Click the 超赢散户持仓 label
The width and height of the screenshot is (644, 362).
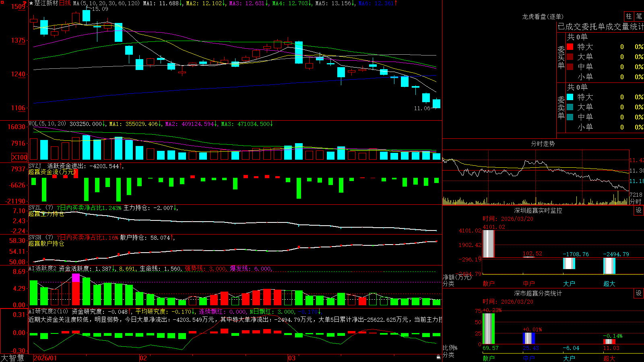click(x=46, y=243)
